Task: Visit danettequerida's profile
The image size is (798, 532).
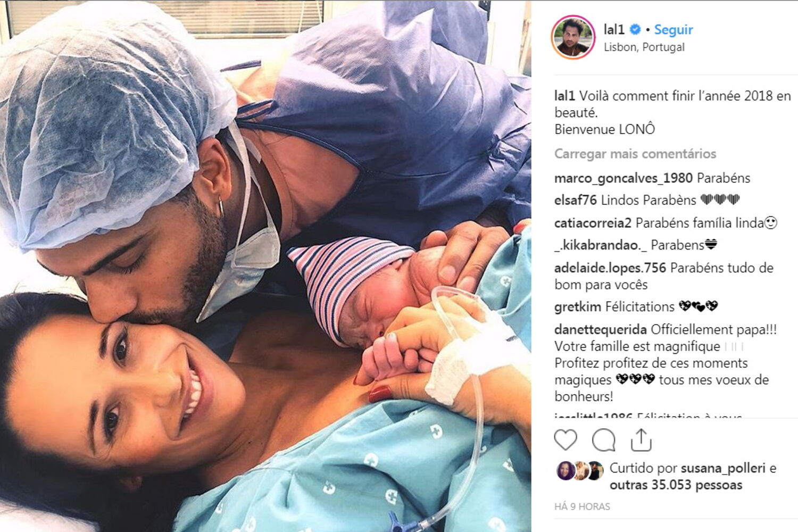Action: (601, 329)
